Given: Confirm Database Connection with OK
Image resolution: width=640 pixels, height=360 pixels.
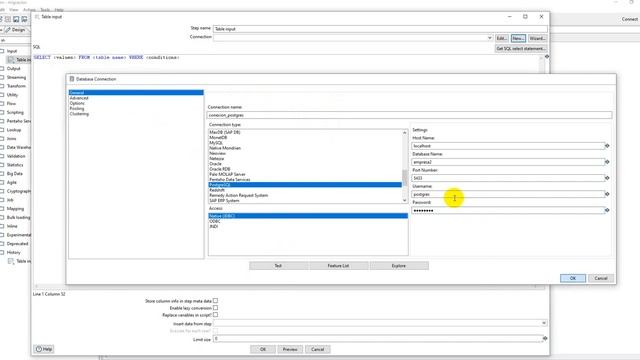Looking at the screenshot, I should coord(573,278).
